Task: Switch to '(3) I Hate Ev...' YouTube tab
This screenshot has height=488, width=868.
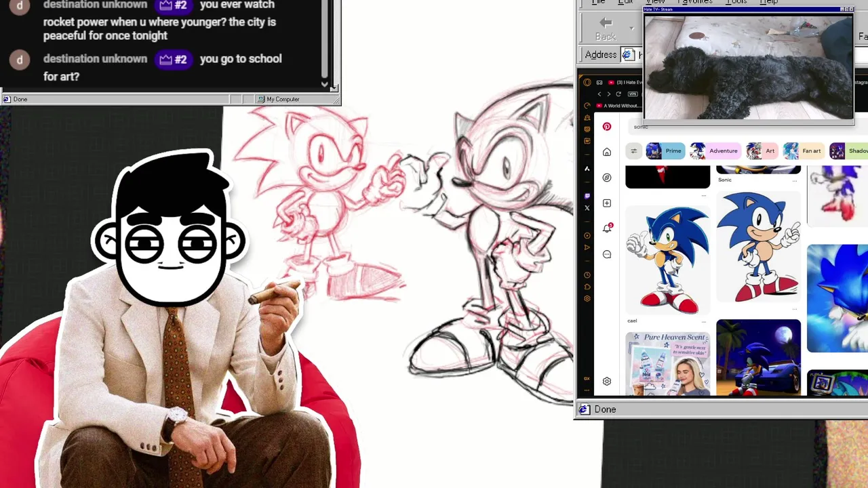Action: 625,83
